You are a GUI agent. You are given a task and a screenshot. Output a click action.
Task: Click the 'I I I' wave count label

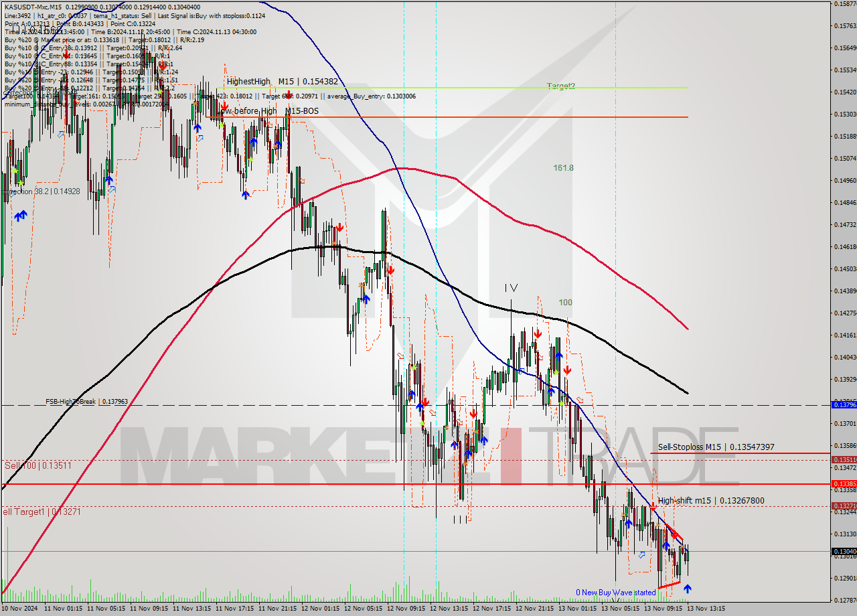pos(461,519)
